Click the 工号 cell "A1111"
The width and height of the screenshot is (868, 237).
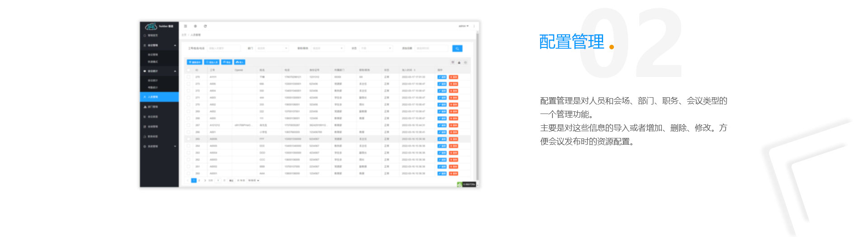click(213, 77)
